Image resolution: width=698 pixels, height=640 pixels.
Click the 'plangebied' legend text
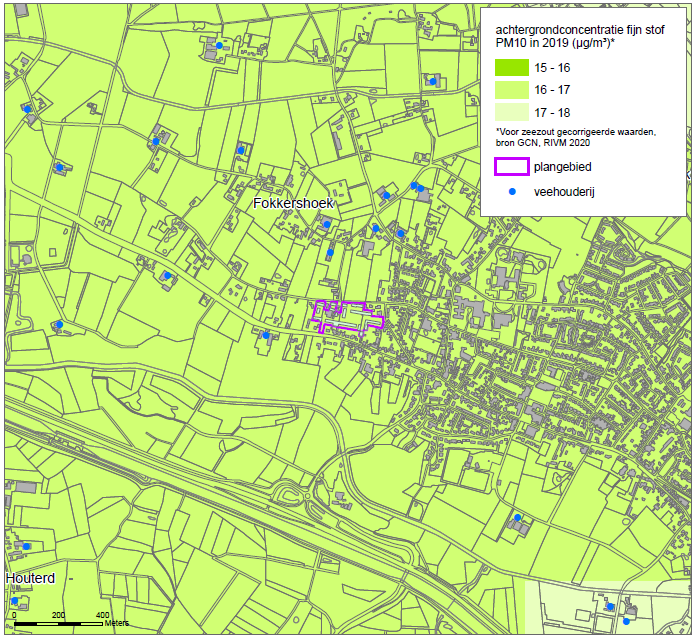[x=563, y=167]
